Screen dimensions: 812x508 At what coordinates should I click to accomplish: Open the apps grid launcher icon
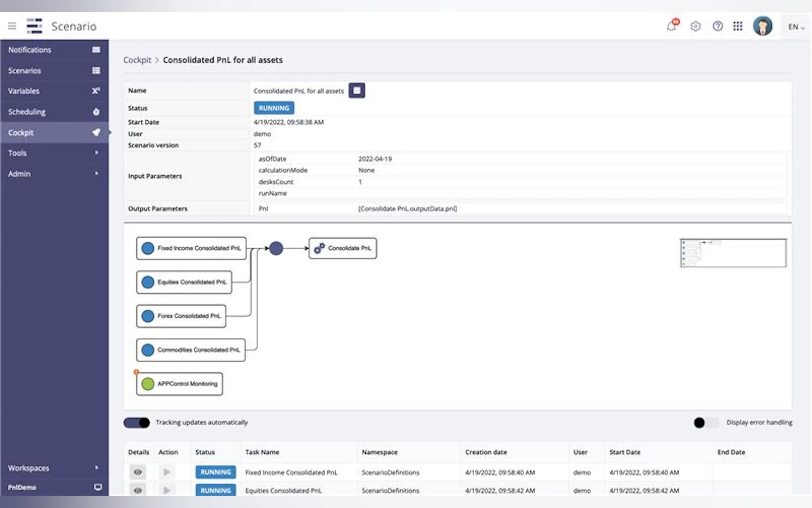click(738, 26)
